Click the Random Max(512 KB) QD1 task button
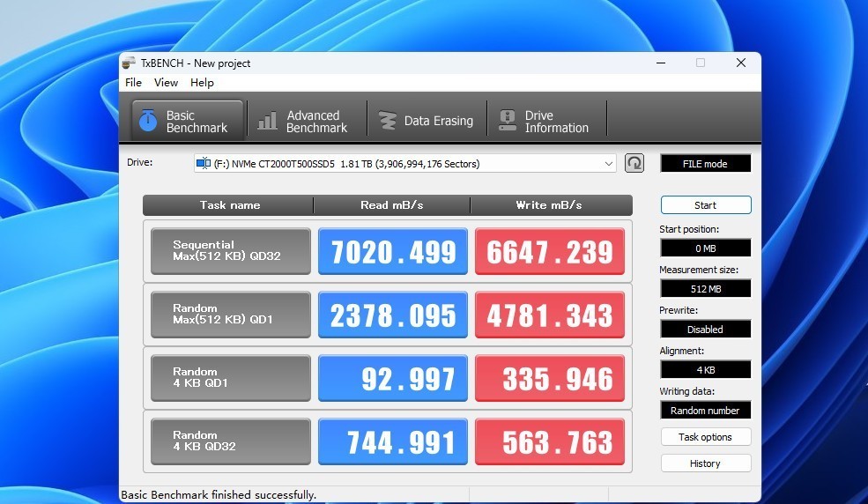 pyautogui.click(x=230, y=315)
